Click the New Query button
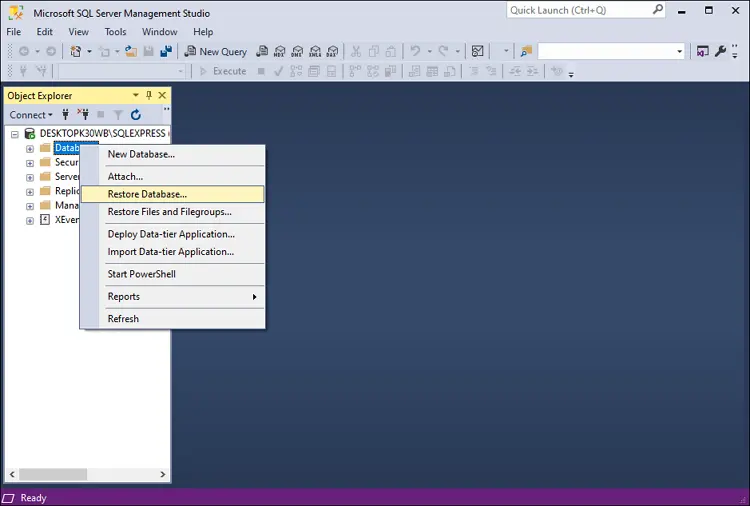Screen dimensions: 750x506 [x=216, y=51]
